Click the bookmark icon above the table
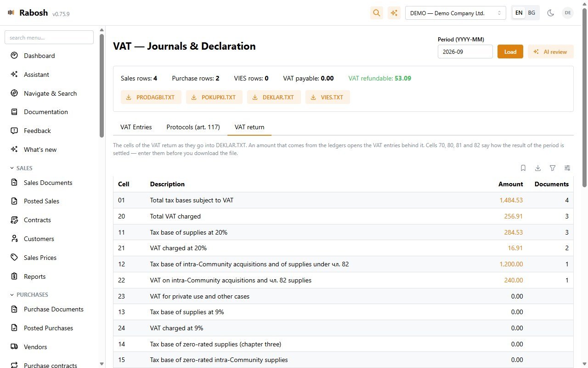 523,168
